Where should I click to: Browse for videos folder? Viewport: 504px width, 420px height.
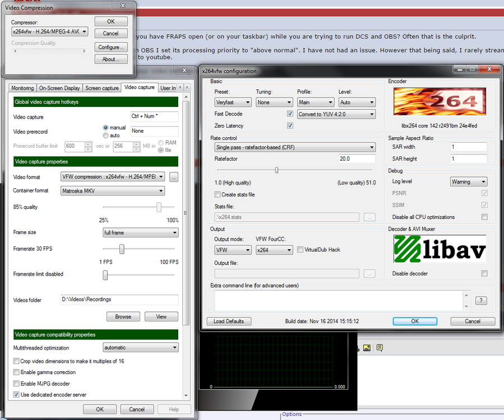(x=123, y=316)
